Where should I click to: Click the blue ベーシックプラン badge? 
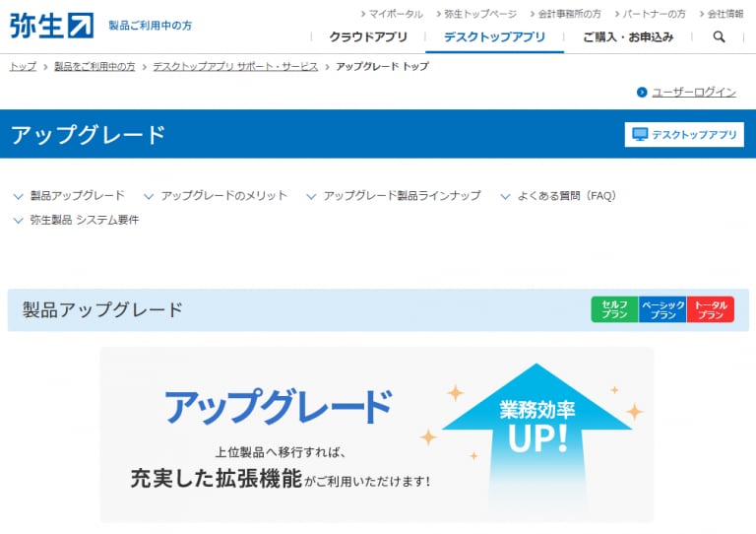pyautogui.click(x=662, y=309)
